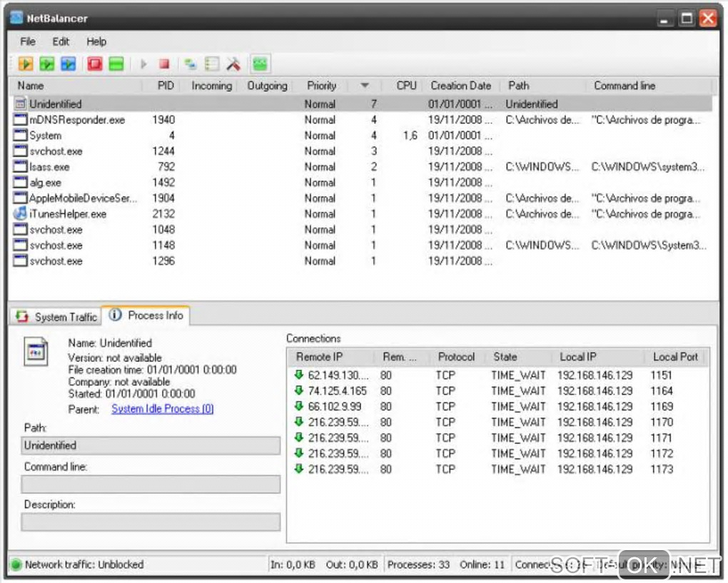Sort by CPU column header
728x583 pixels.
click(403, 86)
